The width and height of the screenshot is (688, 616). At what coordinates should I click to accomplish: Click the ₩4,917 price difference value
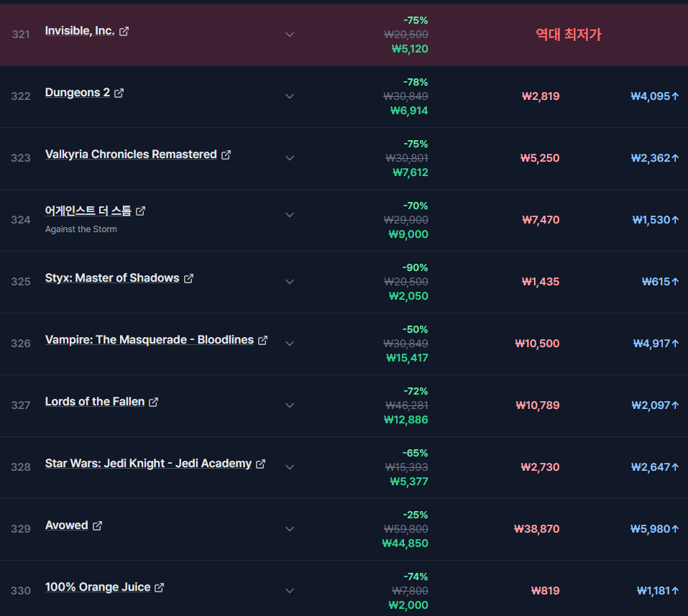656,344
